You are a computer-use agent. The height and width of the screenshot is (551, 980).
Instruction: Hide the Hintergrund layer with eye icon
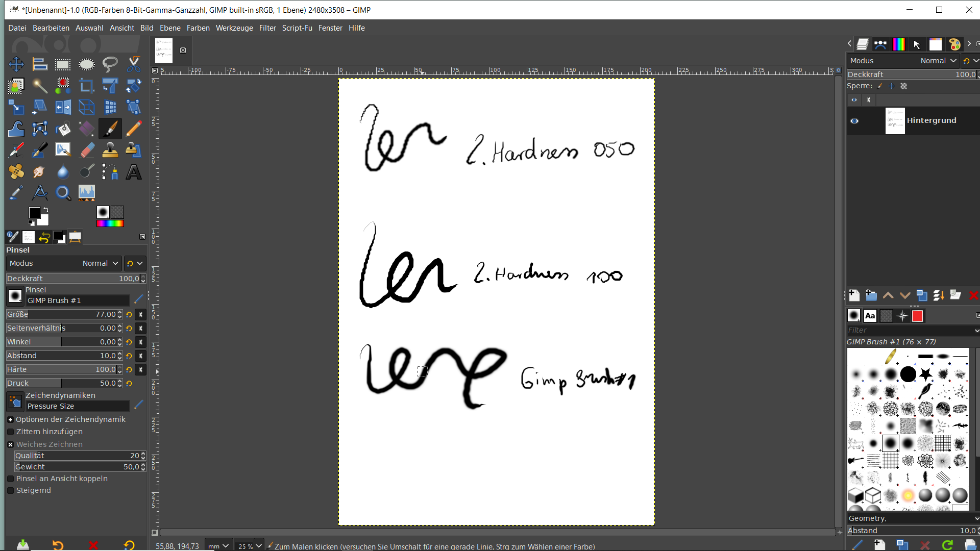854,121
